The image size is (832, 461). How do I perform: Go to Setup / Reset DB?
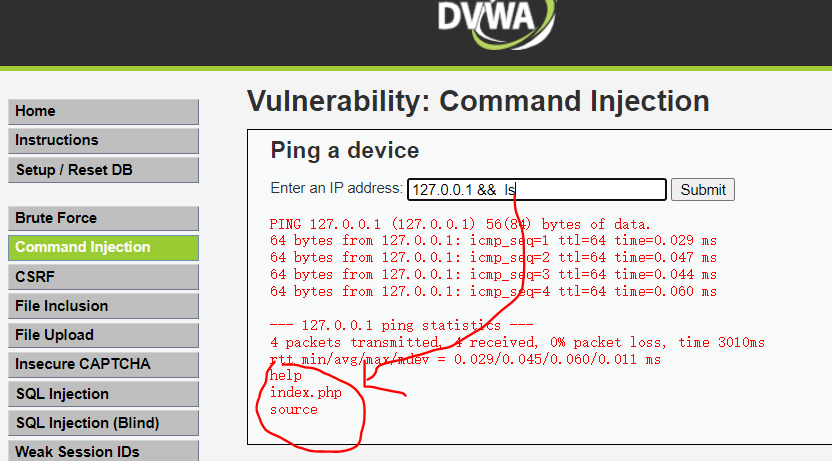(103, 170)
